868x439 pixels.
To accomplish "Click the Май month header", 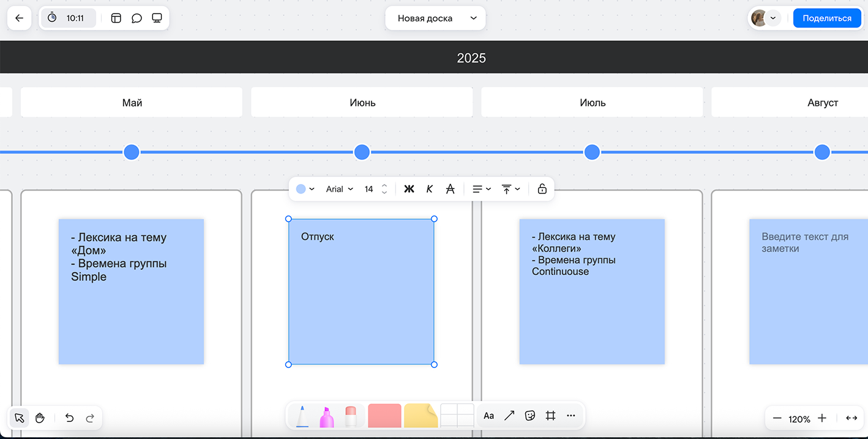I will coord(132,102).
